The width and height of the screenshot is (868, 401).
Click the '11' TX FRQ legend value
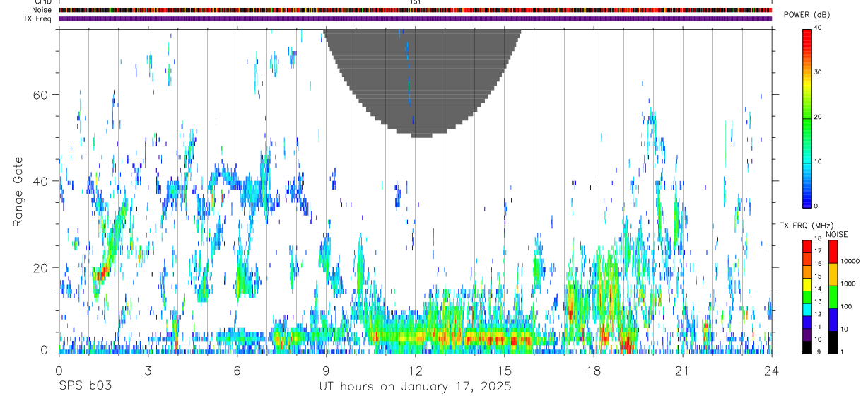(x=818, y=327)
